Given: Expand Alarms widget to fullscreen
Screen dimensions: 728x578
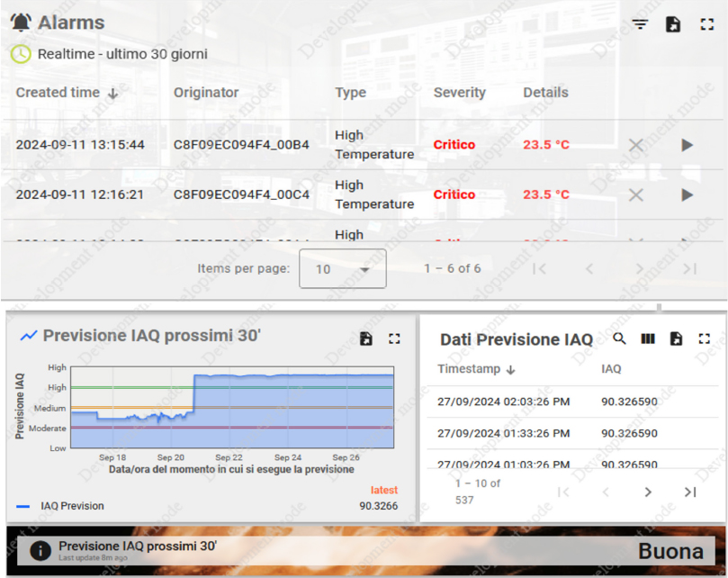Looking at the screenshot, I should [706, 24].
